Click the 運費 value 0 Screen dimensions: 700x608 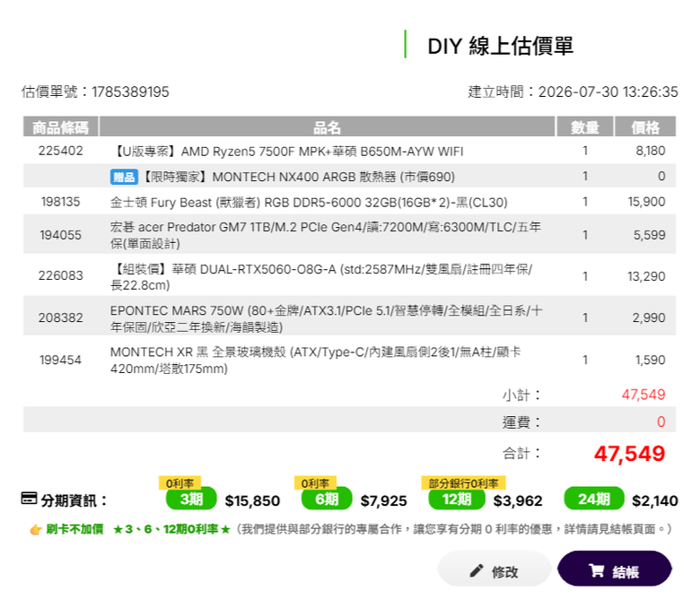[x=661, y=421]
